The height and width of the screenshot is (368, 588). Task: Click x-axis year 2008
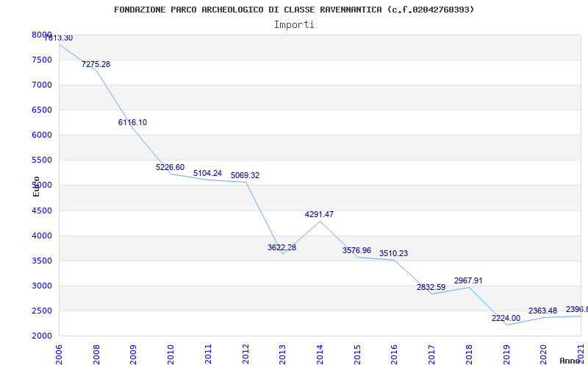(97, 355)
